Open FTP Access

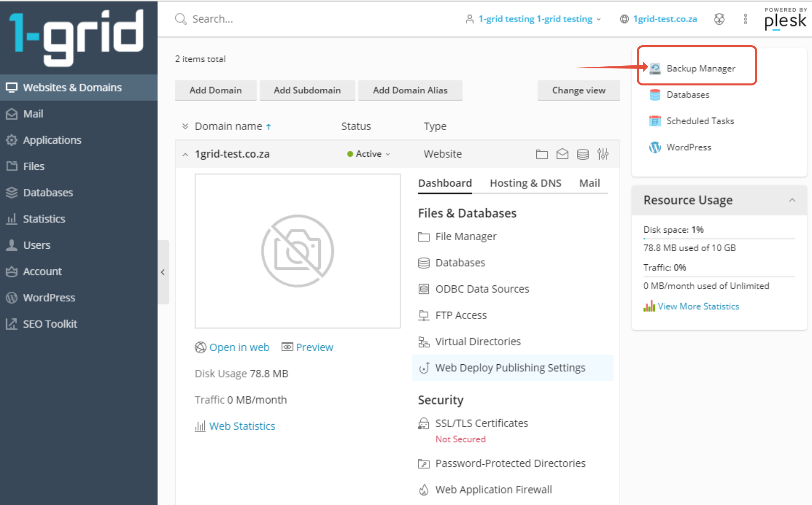point(452,315)
